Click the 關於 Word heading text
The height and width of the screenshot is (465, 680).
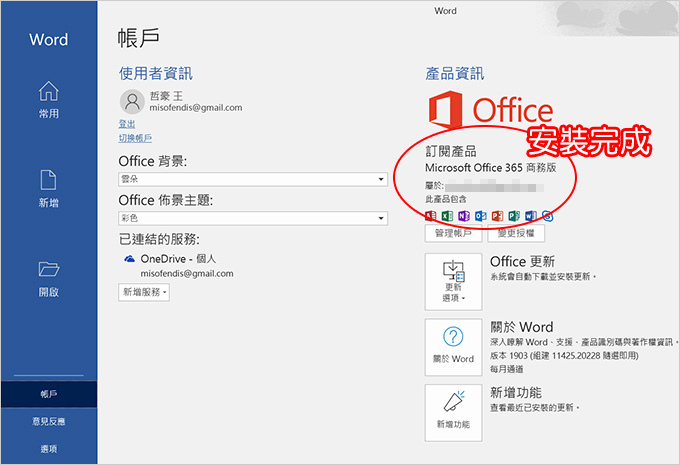pyautogui.click(x=522, y=327)
